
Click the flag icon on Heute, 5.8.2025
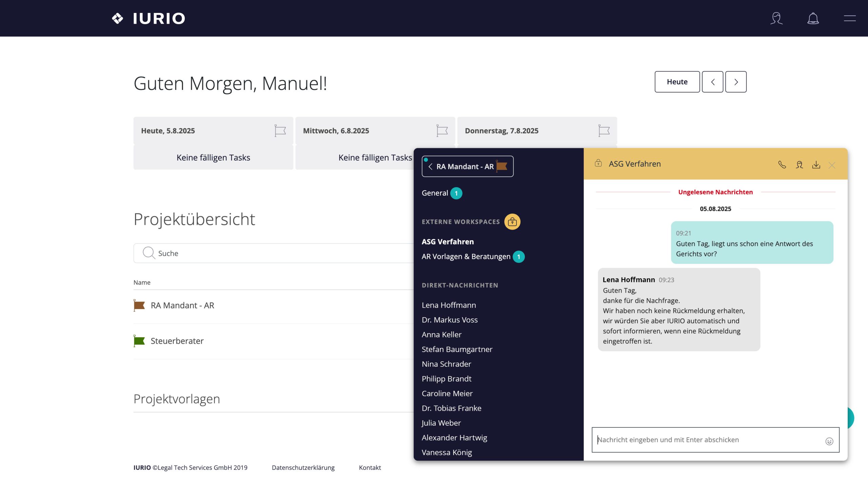(x=280, y=131)
